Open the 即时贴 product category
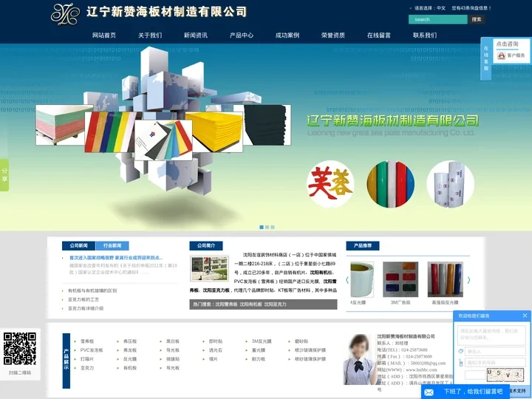This screenshot has height=399, width=532. point(216,341)
